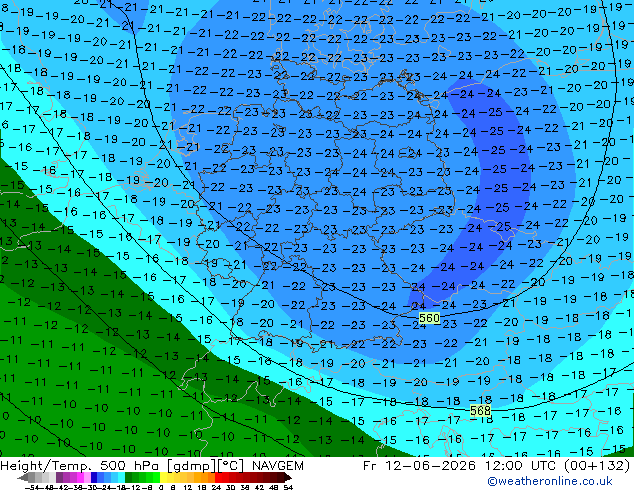Click the Height/Temp. 500 hPa NAVGEM title
The height and width of the screenshot is (490, 634).
point(152,466)
